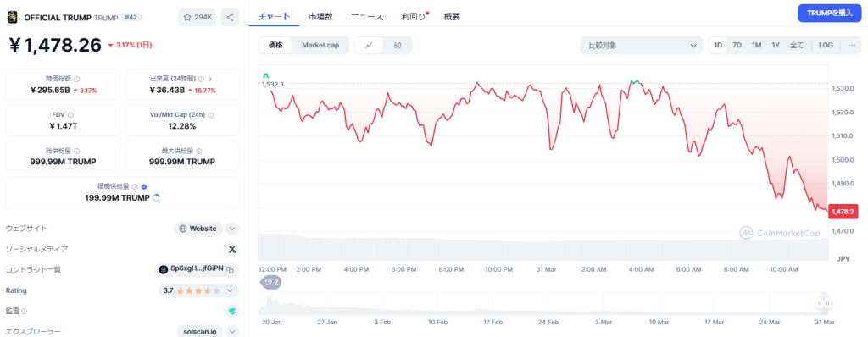Click circulating supply progress ring icon
The width and height of the screenshot is (868, 337).
click(156, 197)
